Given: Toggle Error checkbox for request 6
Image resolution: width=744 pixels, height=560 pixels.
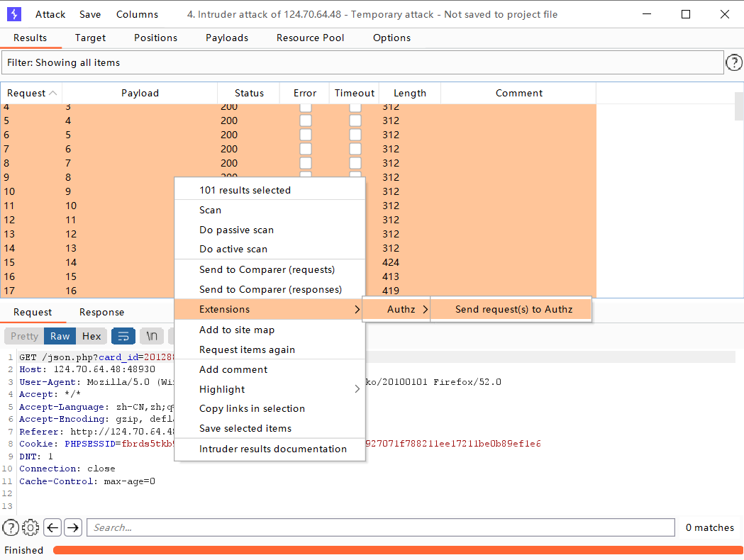Looking at the screenshot, I should pos(306,135).
